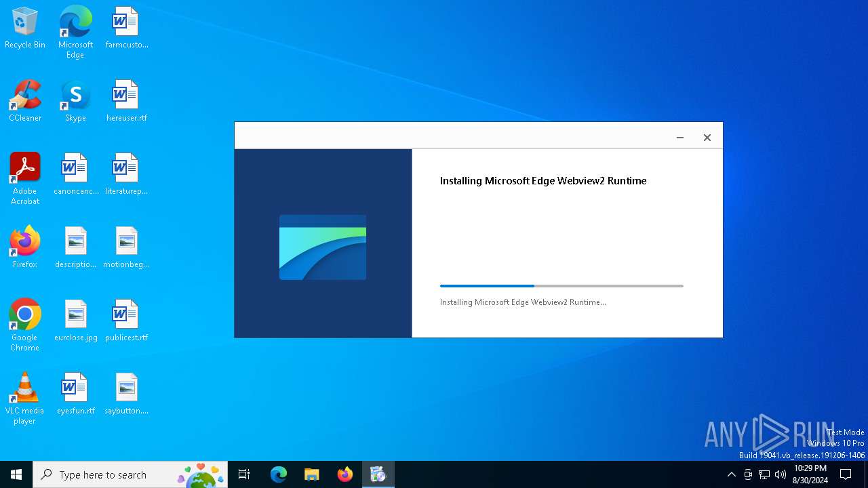Open the Recycle Bin desktop icon
Viewport: 868px width, 488px height.
tap(25, 28)
